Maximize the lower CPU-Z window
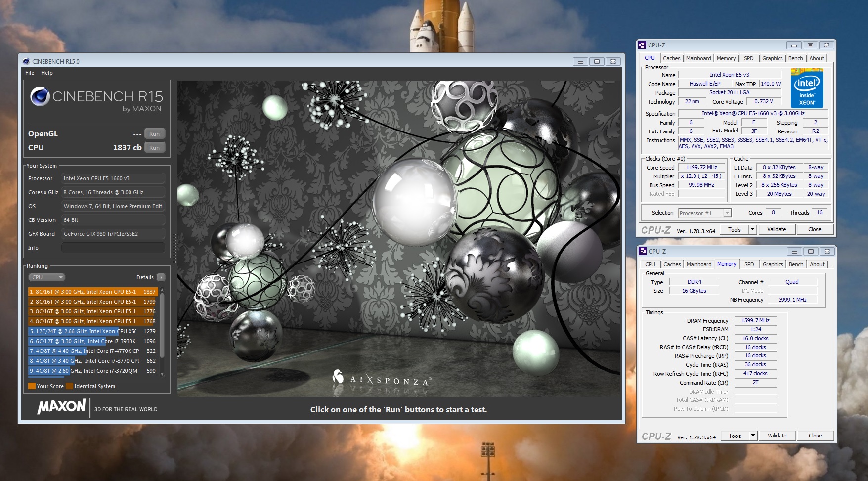 click(811, 252)
